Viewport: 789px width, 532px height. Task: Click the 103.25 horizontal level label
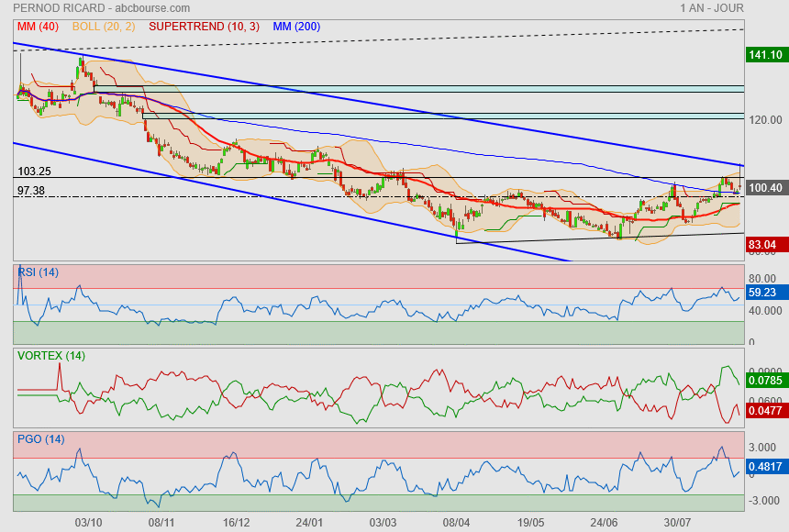pos(34,172)
